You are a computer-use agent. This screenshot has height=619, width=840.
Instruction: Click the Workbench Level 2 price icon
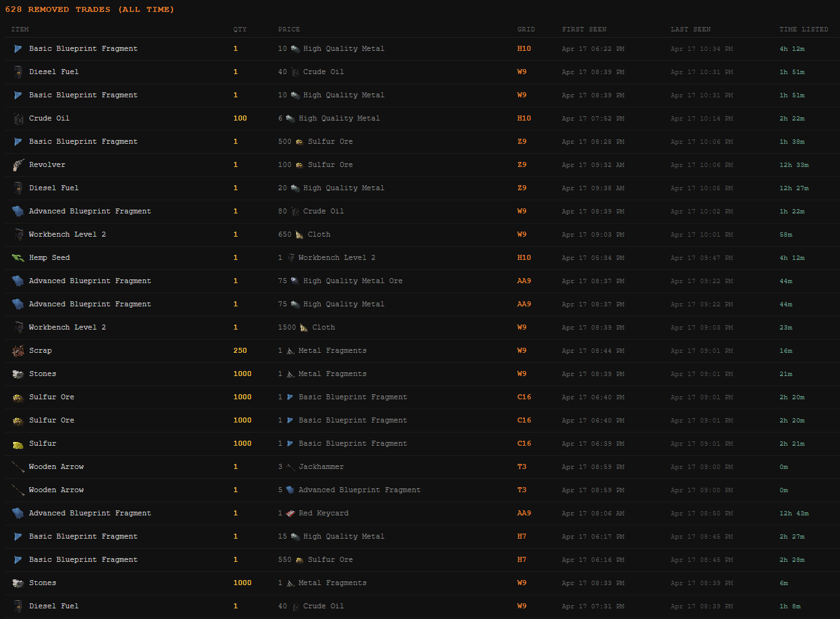click(290, 258)
